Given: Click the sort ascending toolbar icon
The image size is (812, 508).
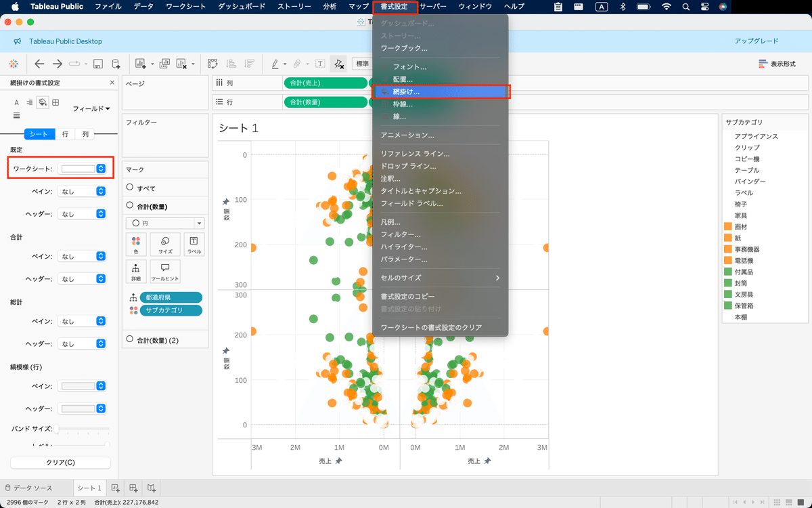Looking at the screenshot, I should [231, 64].
